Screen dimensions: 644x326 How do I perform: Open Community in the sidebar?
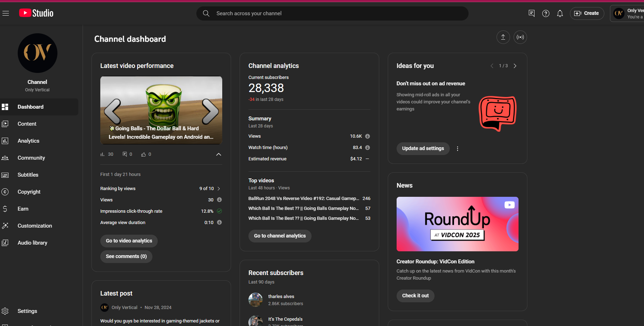[39, 158]
